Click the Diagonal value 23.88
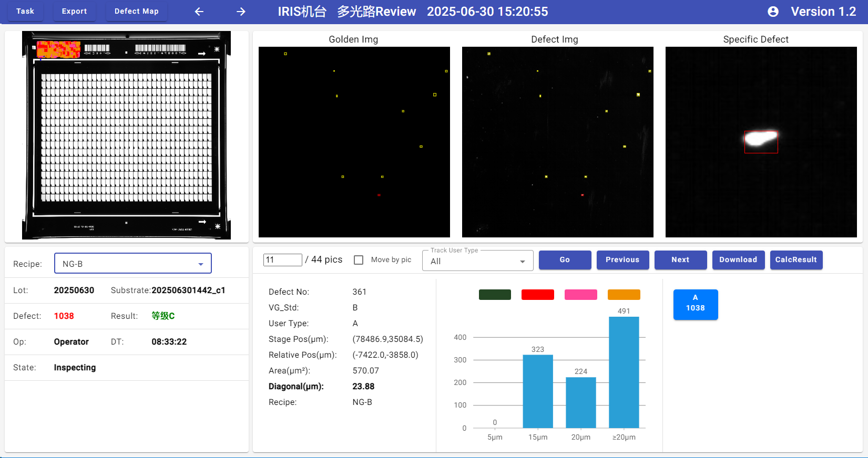 pyautogui.click(x=363, y=387)
